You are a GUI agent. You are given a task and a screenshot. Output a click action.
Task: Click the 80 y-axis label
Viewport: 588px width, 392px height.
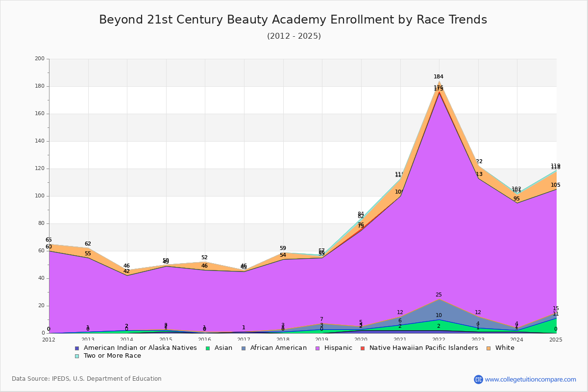point(41,223)
